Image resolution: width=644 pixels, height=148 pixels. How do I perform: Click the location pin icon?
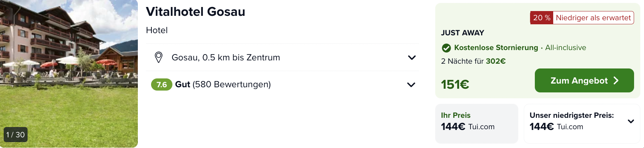(158, 57)
